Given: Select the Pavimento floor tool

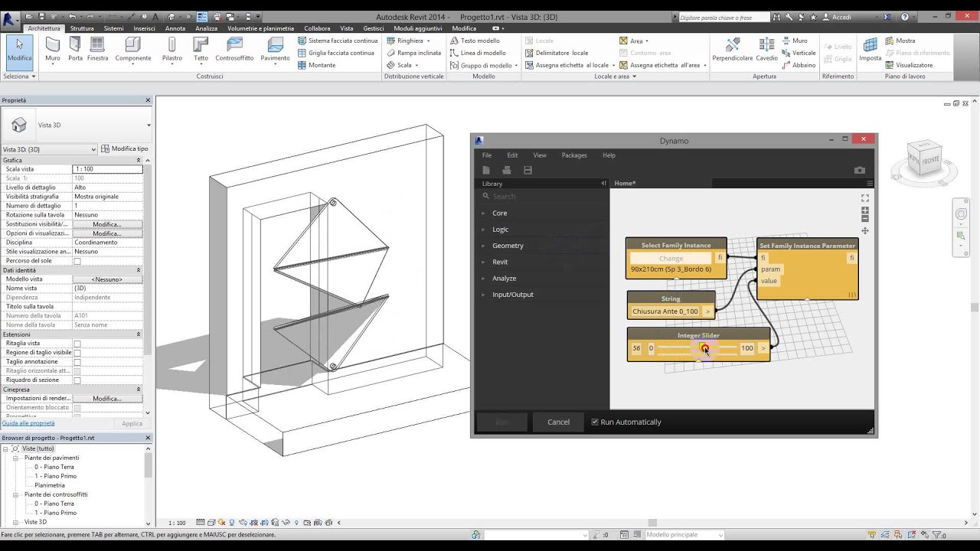Looking at the screenshot, I should pos(275,49).
